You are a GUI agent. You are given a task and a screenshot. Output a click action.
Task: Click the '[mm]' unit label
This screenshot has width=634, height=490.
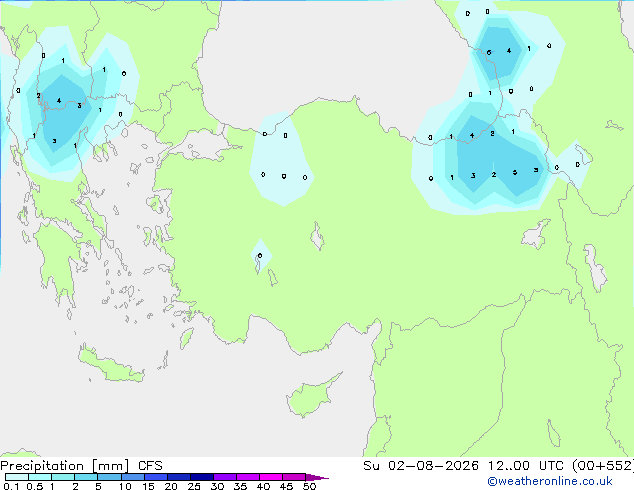pyautogui.click(x=110, y=466)
